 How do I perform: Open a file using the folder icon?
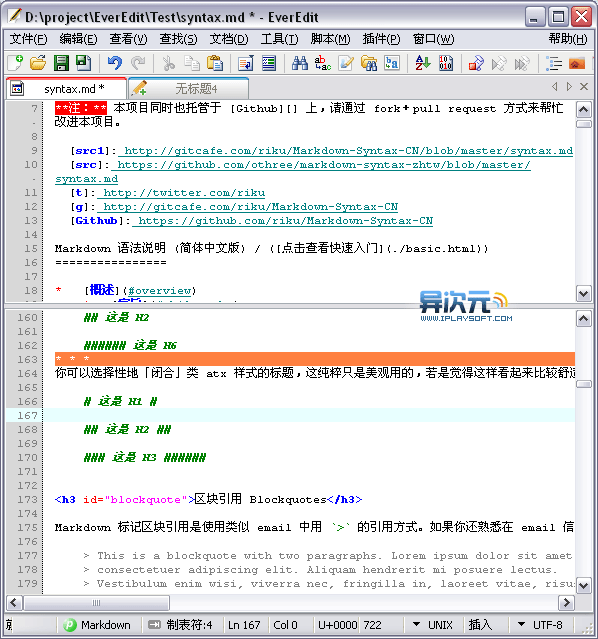tap(38, 63)
